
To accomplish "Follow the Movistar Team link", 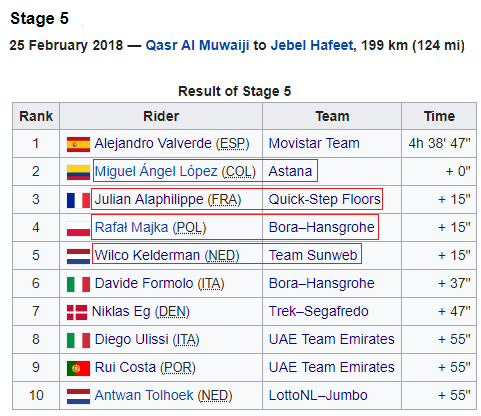I will coord(314,143).
